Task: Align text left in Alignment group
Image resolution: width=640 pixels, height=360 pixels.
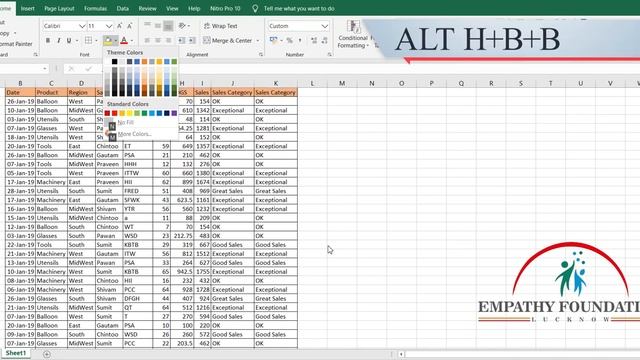Action: (147, 40)
